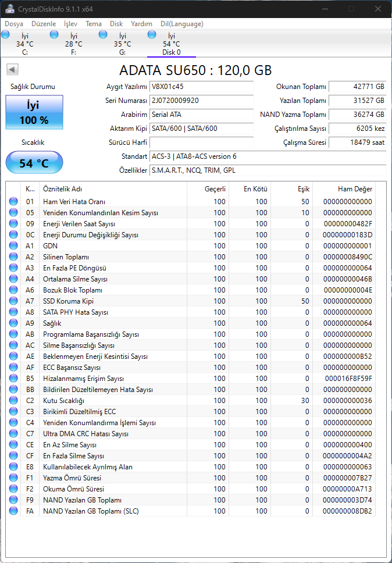This screenshot has width=392, height=563.
Task: Open the Dil(Language) menu
Action: pos(181,24)
